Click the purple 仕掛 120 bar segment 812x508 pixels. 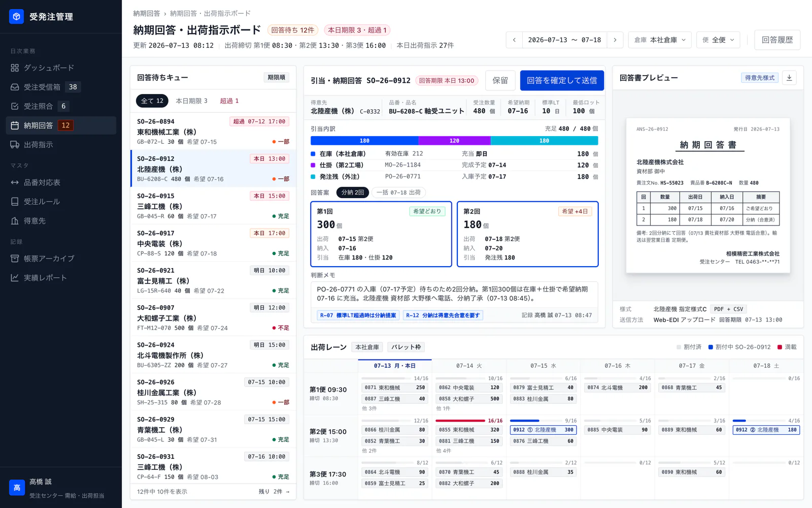454,141
